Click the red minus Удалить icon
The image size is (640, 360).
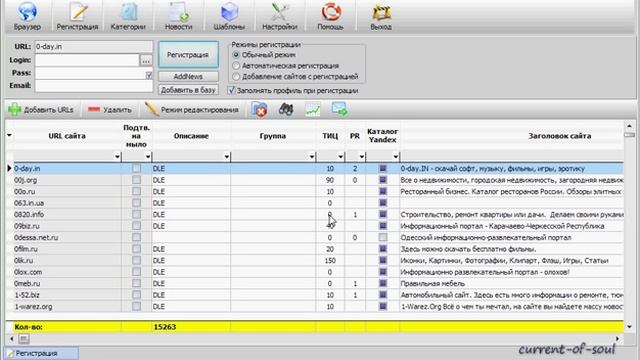[94, 109]
